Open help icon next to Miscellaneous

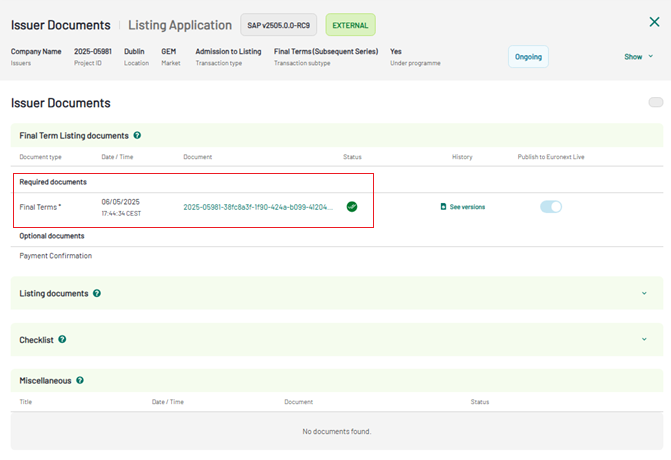(x=80, y=380)
